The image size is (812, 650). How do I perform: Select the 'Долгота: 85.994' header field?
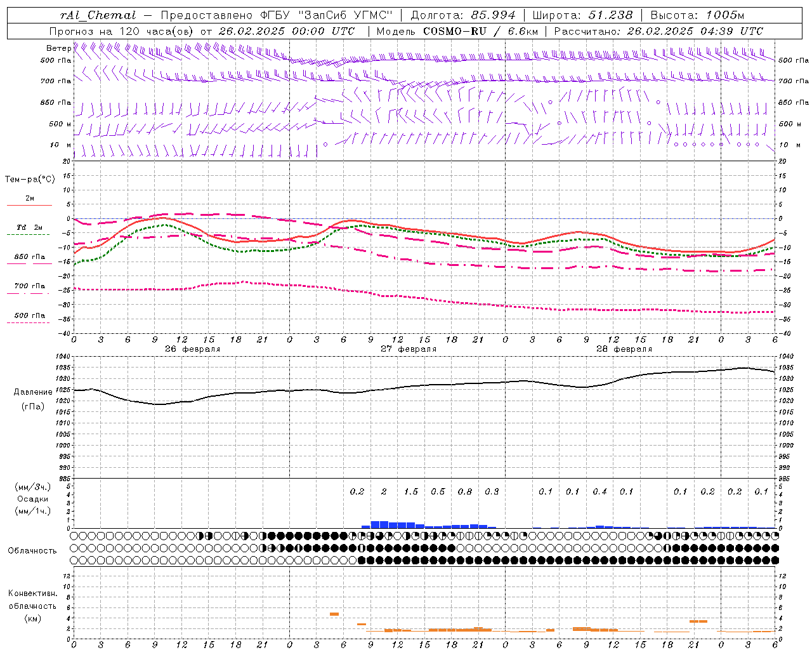click(x=464, y=15)
